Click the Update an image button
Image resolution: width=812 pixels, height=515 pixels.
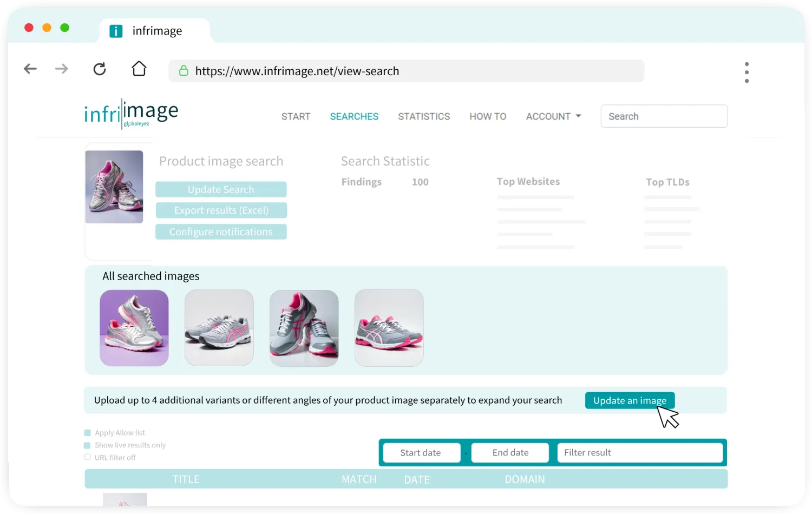[x=630, y=400]
